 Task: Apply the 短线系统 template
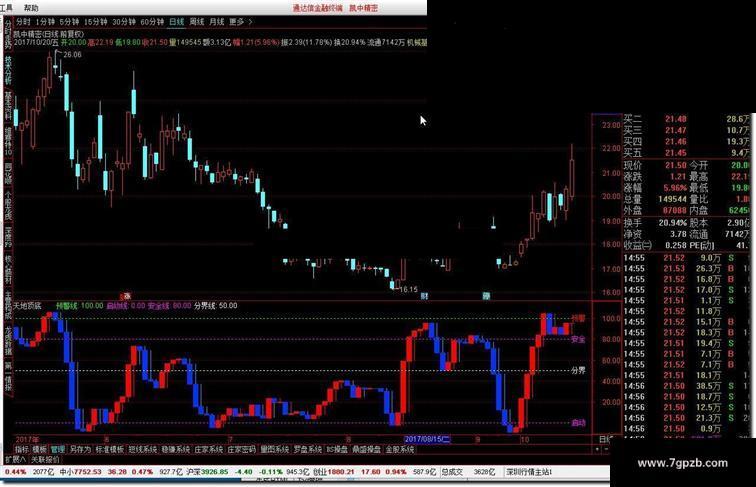coord(143,449)
